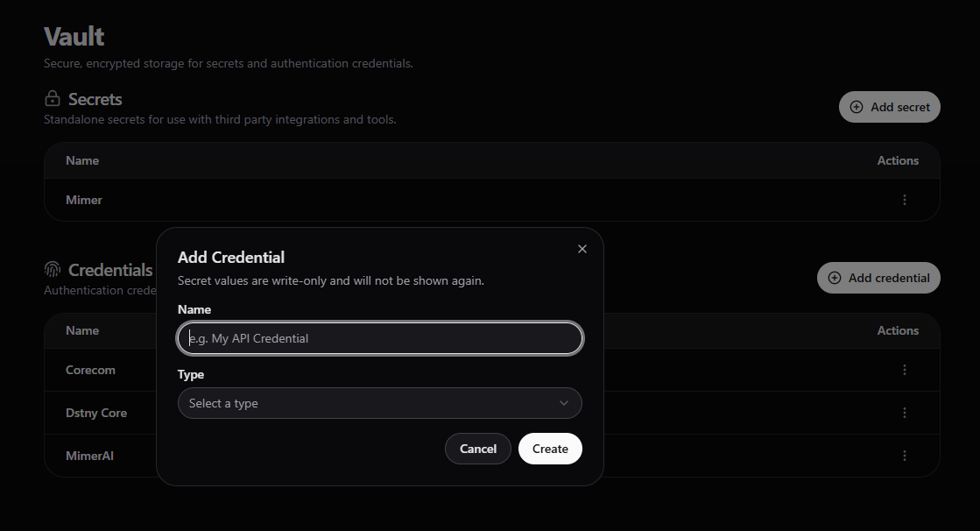The width and height of the screenshot is (980, 531).
Task: Click Create to save the credential
Action: pyautogui.click(x=550, y=449)
